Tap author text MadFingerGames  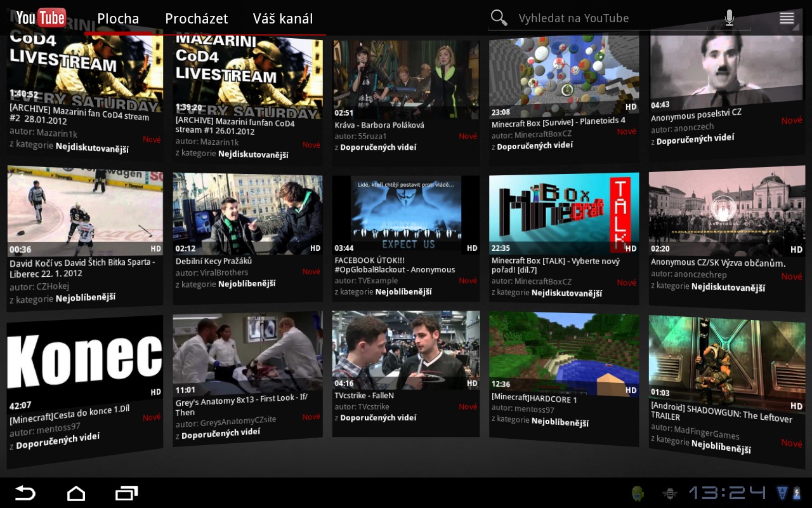(706, 433)
